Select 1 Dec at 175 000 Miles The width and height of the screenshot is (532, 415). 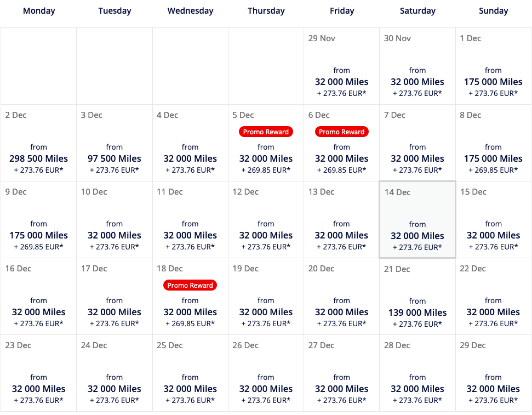click(x=493, y=66)
